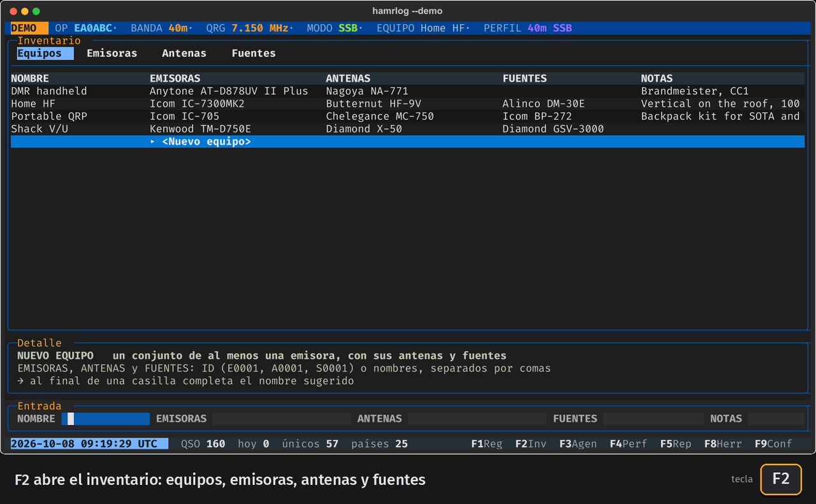Click the NOMBRE input field
The height and width of the screenshot is (504, 816).
click(x=105, y=419)
